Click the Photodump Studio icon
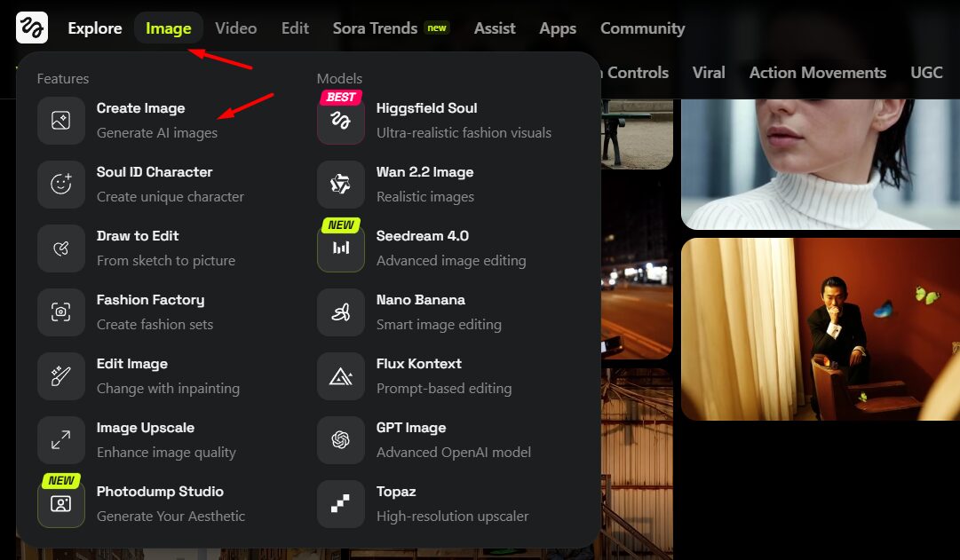Image resolution: width=960 pixels, height=560 pixels. point(61,504)
